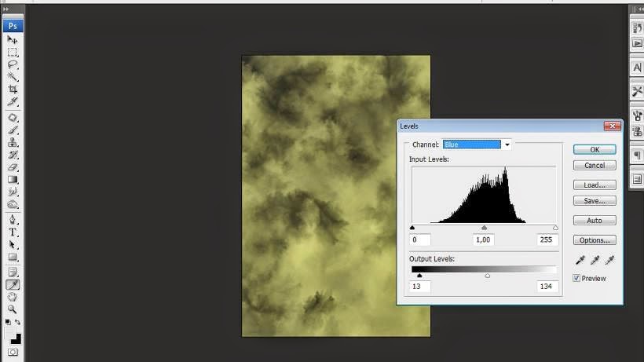Select the Rectangle shape tool
Image resolution: width=644 pixels, height=362 pixels.
click(13, 258)
